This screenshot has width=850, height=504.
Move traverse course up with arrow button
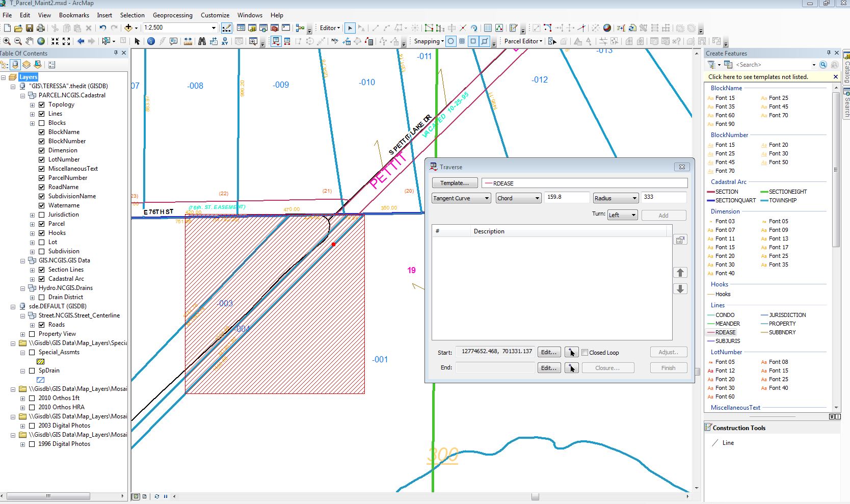pos(680,273)
